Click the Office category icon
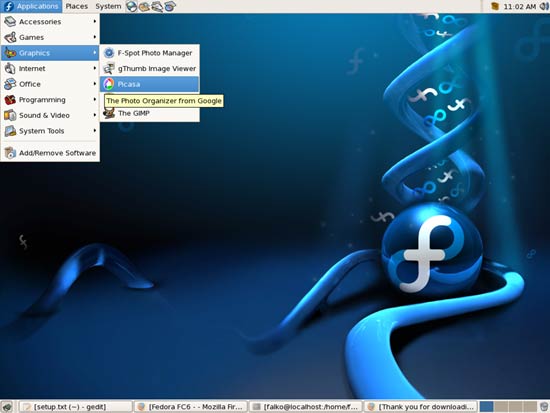Viewport: 550px width, 413px height. tap(10, 84)
